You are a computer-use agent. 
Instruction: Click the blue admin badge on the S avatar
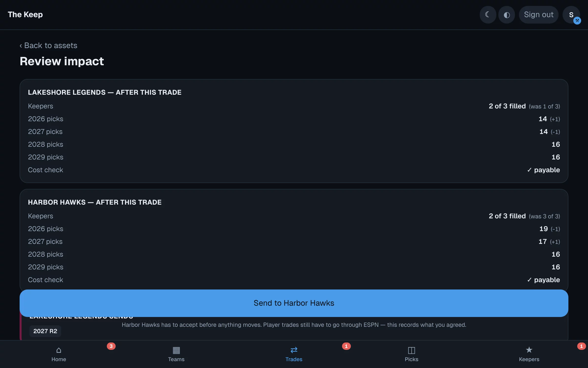click(x=577, y=21)
